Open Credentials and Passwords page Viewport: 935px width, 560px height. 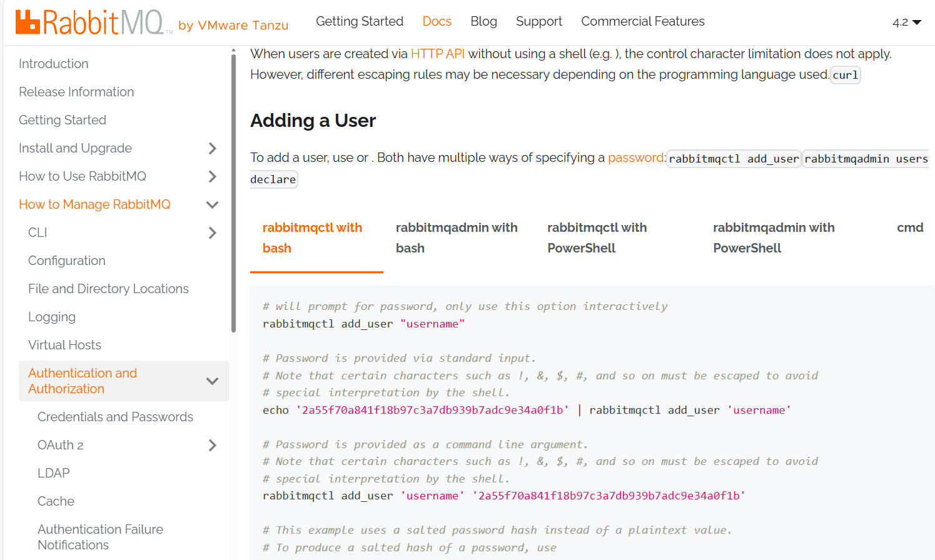[115, 417]
